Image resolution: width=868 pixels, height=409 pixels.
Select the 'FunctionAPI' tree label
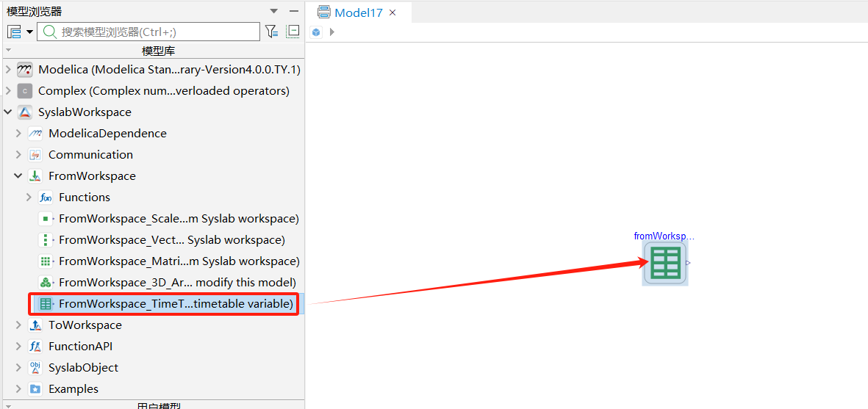(x=81, y=346)
